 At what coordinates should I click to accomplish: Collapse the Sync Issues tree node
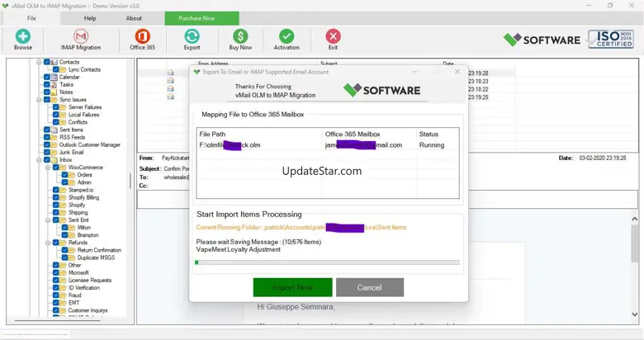point(39,100)
